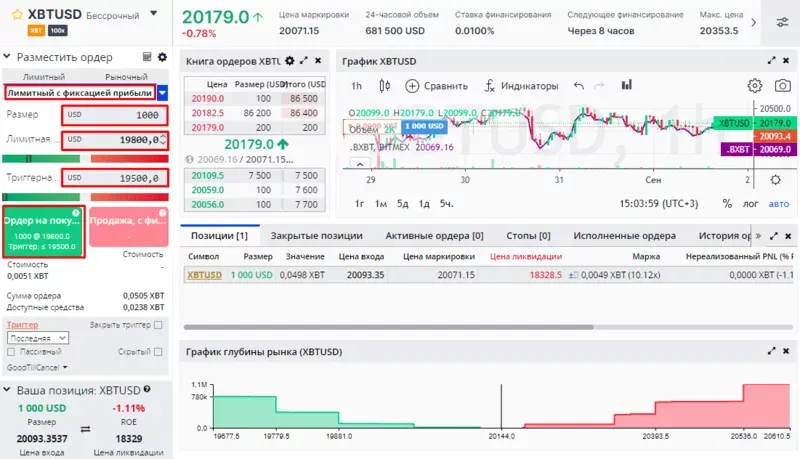This screenshot has width=800, height=459.
Task: Open the order panel settings gear
Action: click(x=162, y=57)
